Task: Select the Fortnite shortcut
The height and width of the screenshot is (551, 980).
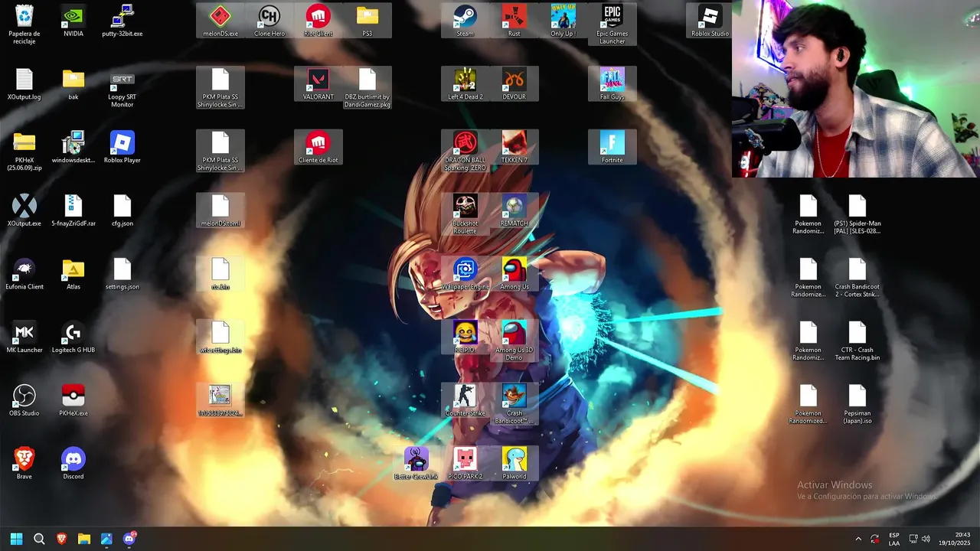Action: tap(612, 147)
